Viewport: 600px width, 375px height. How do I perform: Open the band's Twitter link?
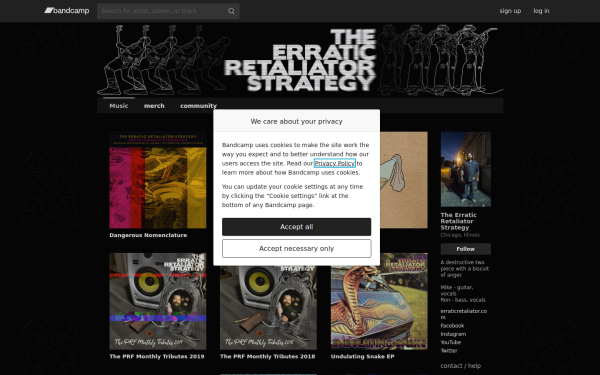click(x=449, y=351)
